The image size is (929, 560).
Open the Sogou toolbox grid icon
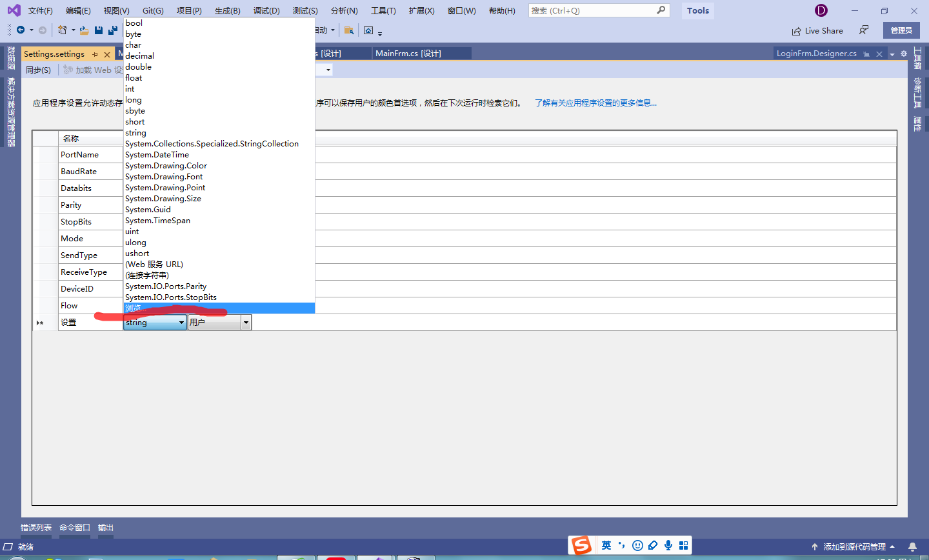pos(684,545)
